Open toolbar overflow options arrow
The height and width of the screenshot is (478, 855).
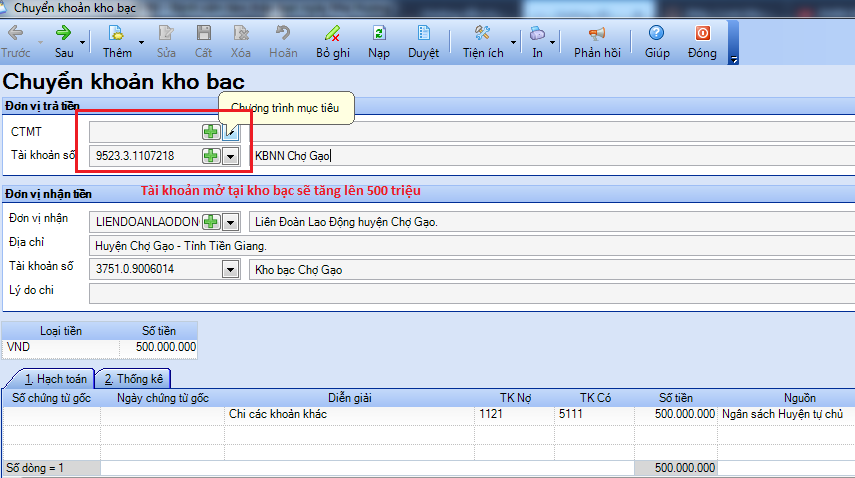pyautogui.click(x=733, y=59)
